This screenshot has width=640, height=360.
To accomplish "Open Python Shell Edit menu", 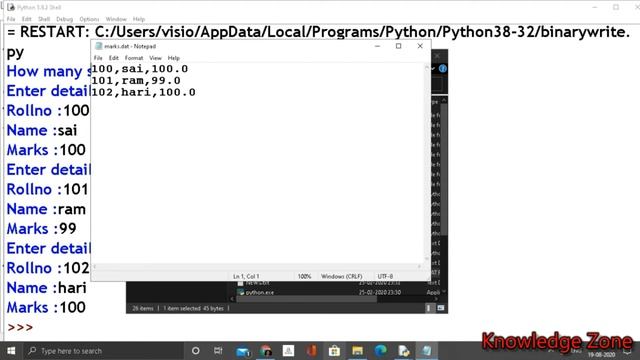I will pos(27,19).
